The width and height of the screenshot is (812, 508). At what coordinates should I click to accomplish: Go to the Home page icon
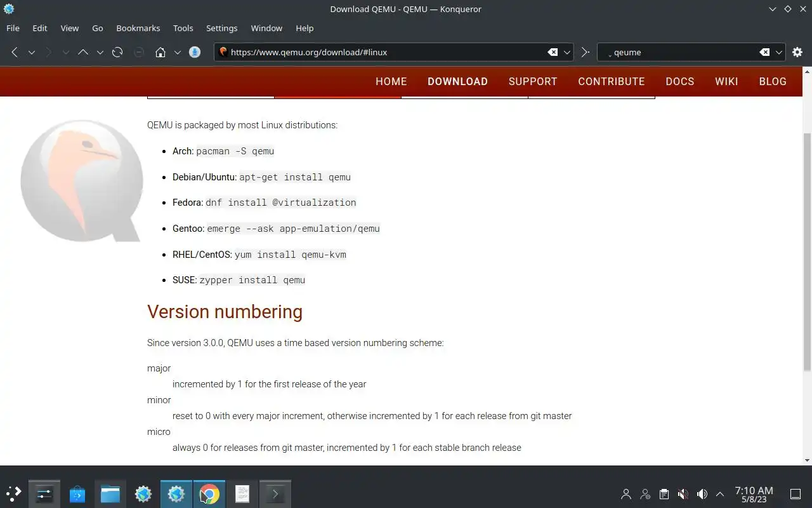[x=160, y=52]
